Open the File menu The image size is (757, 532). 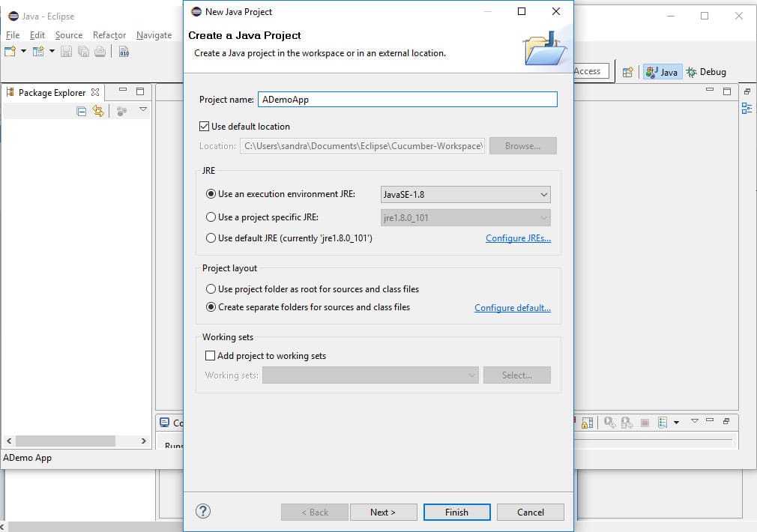13,35
